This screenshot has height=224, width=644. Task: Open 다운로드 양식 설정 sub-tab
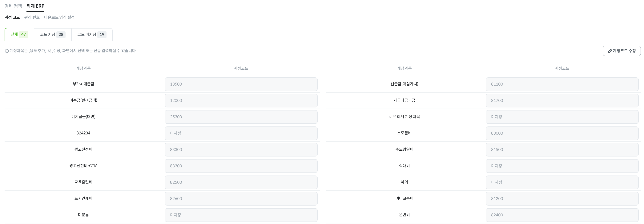click(x=59, y=17)
